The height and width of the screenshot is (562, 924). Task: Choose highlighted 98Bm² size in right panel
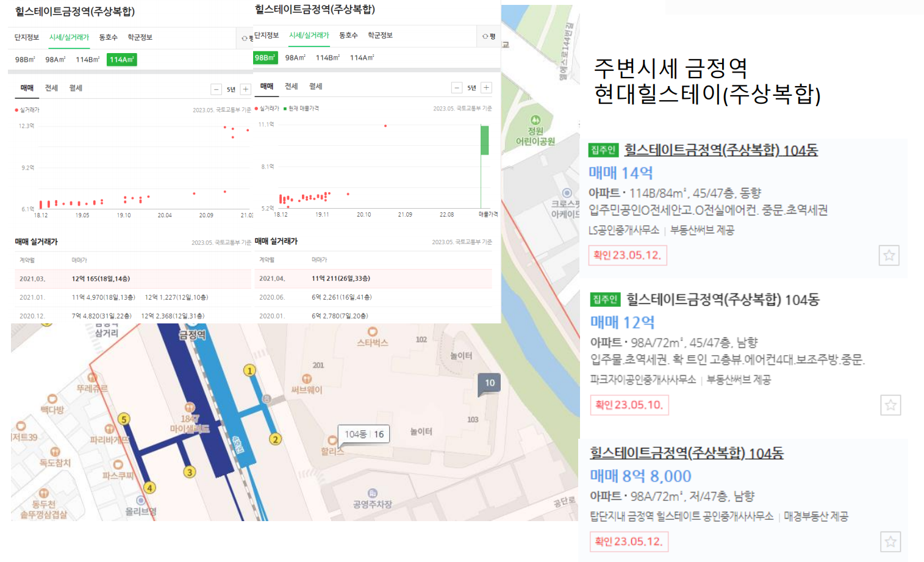(265, 57)
